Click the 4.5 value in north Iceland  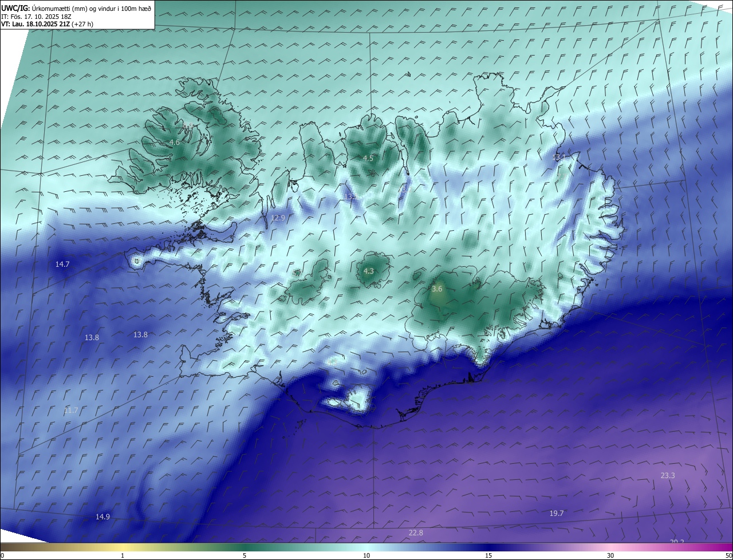coord(368,158)
